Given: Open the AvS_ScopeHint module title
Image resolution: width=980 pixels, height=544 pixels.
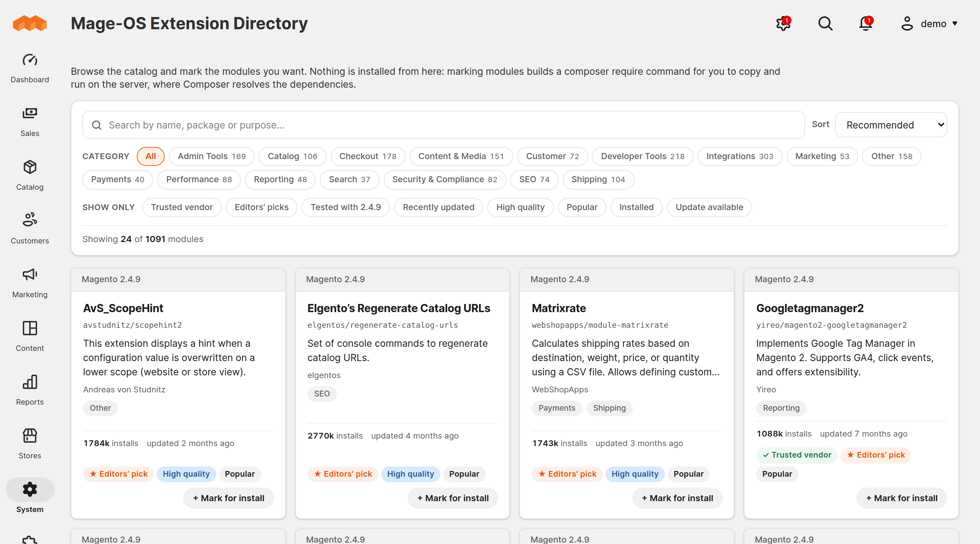Looking at the screenshot, I should [x=123, y=308].
